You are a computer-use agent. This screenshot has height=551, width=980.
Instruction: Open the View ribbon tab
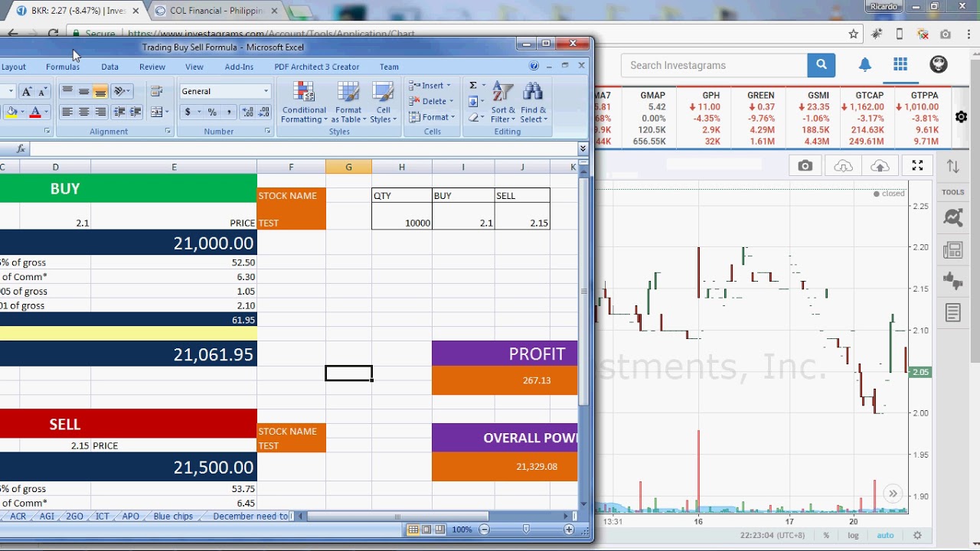194,67
